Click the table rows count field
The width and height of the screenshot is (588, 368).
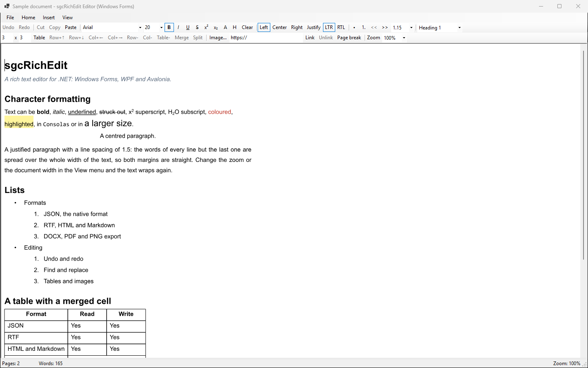click(7, 38)
